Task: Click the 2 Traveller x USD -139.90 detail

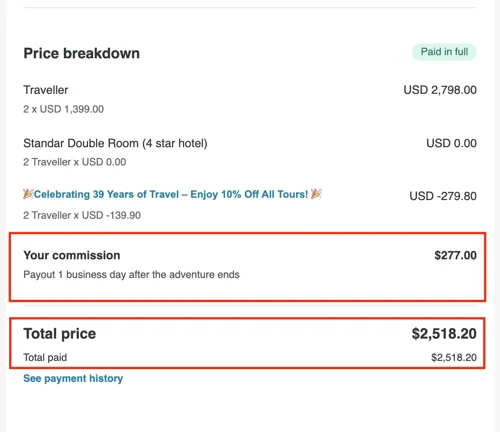Action: tap(82, 215)
